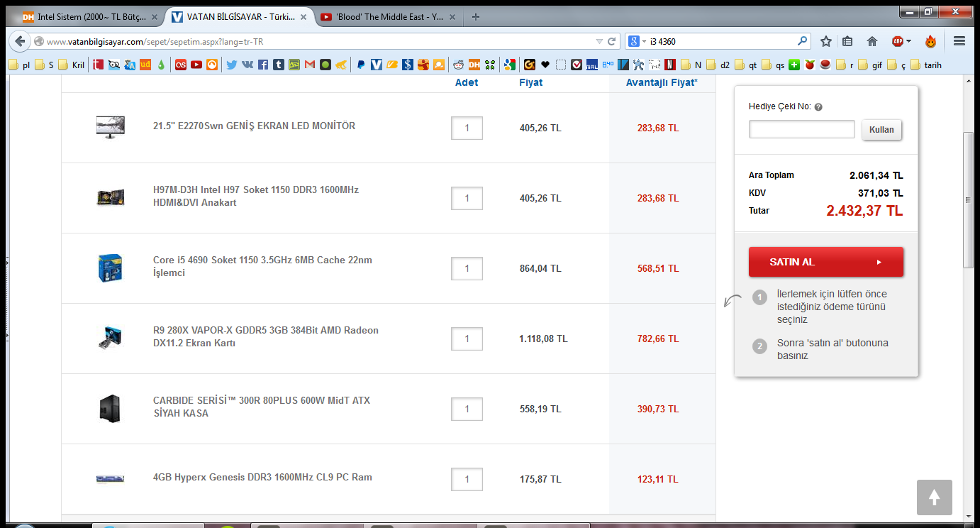
Task: Open the 'qt' bookmarks folder
Action: (745, 65)
